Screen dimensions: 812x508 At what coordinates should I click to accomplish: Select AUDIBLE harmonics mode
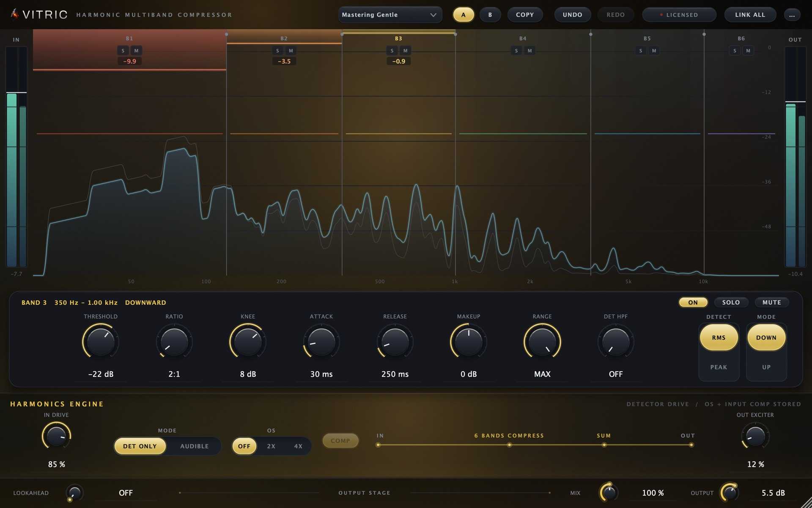pyautogui.click(x=195, y=446)
